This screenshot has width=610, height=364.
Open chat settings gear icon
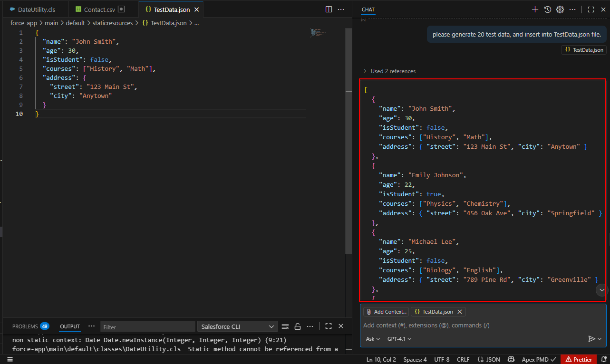point(560,10)
